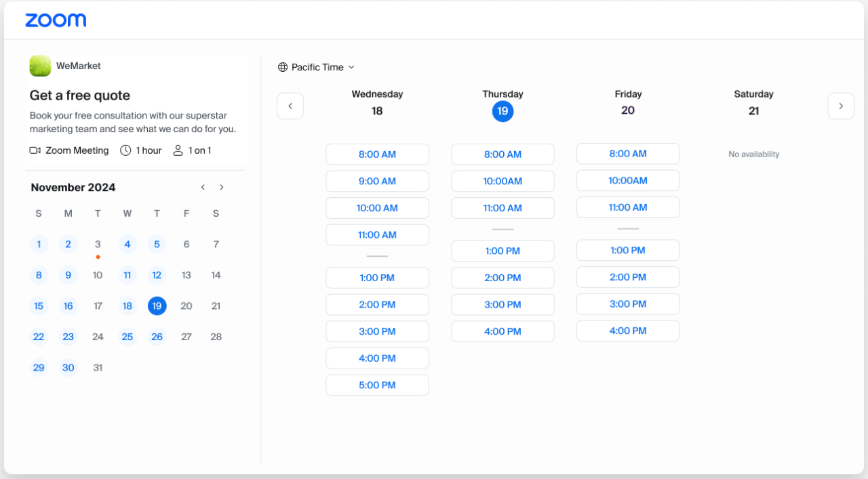
Task: Click the globe icon next to Pacific Time
Action: (282, 67)
